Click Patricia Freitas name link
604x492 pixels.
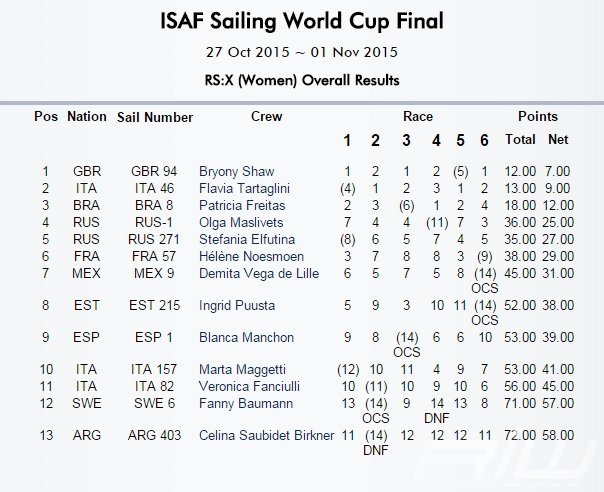tap(242, 205)
